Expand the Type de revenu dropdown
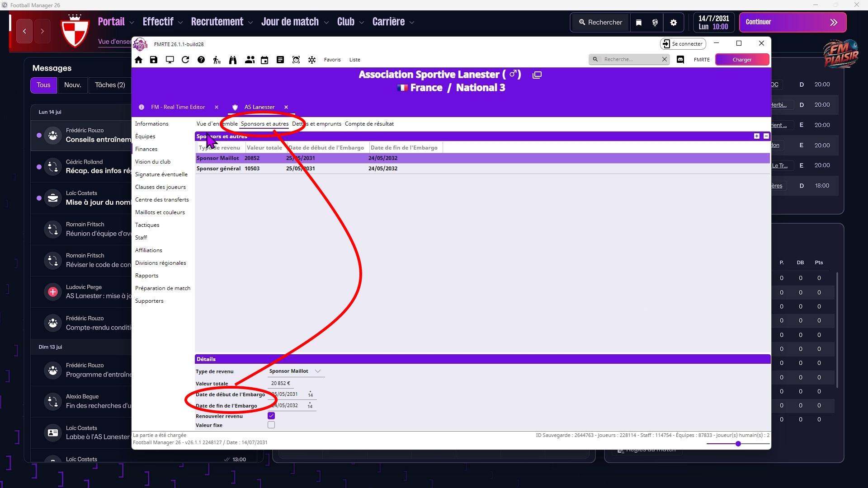 point(318,371)
